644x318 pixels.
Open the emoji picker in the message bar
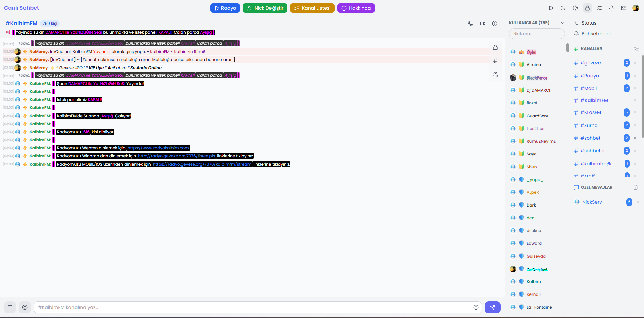tap(476, 307)
